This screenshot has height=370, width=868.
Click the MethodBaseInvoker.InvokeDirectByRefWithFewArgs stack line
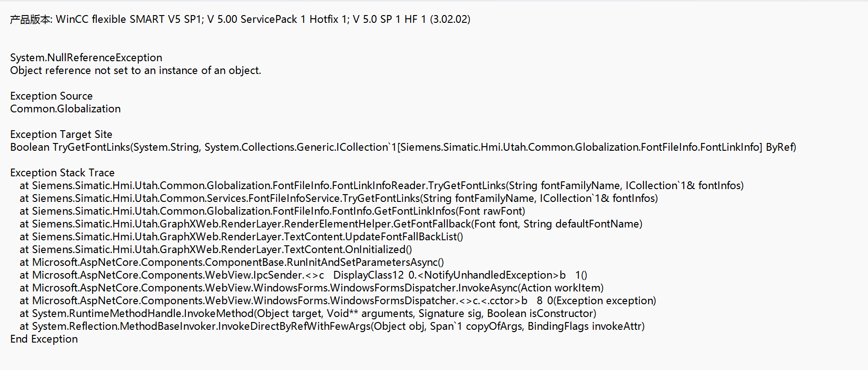pyautogui.click(x=332, y=326)
